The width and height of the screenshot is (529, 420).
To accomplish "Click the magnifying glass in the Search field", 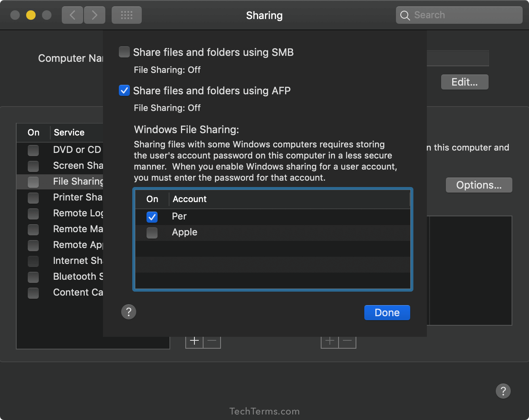I will (405, 15).
